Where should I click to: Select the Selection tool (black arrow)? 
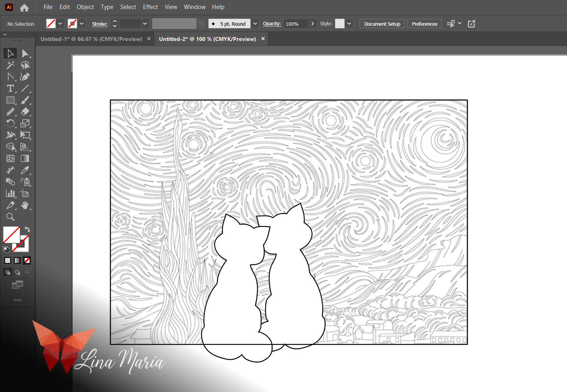pos(10,53)
